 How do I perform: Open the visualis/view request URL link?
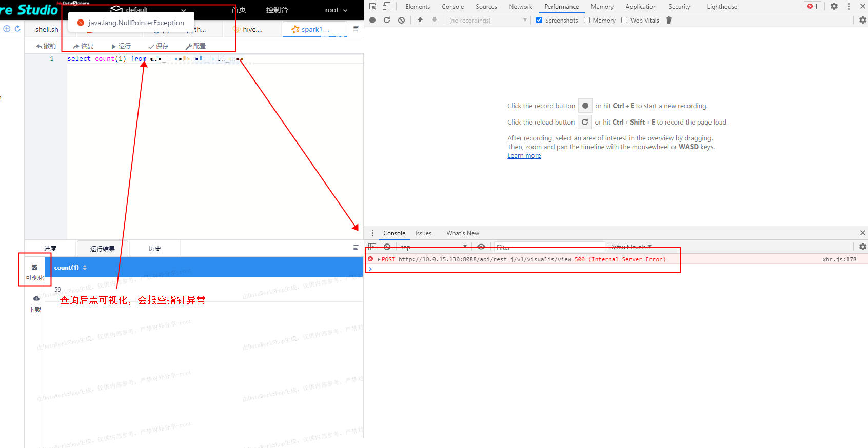(485, 259)
